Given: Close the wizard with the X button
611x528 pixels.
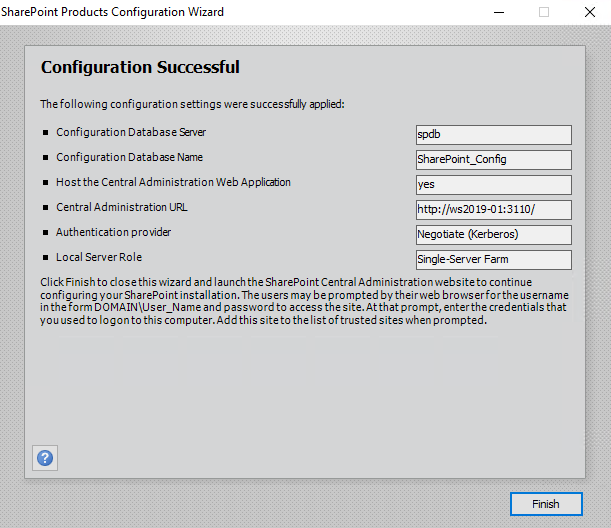Looking at the screenshot, I should [x=590, y=12].
